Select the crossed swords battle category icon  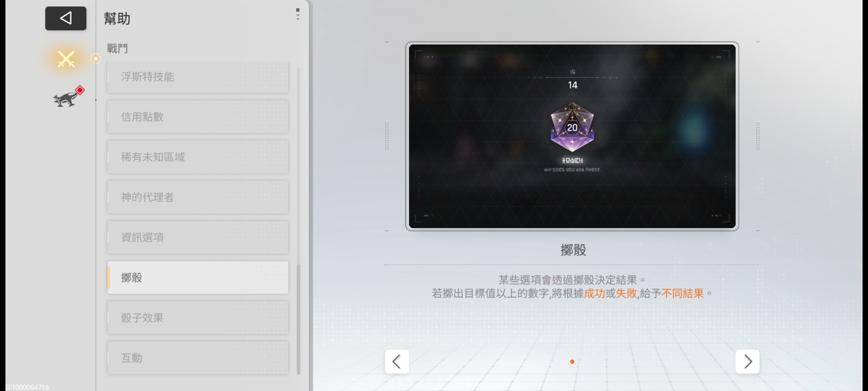pyautogui.click(x=66, y=59)
